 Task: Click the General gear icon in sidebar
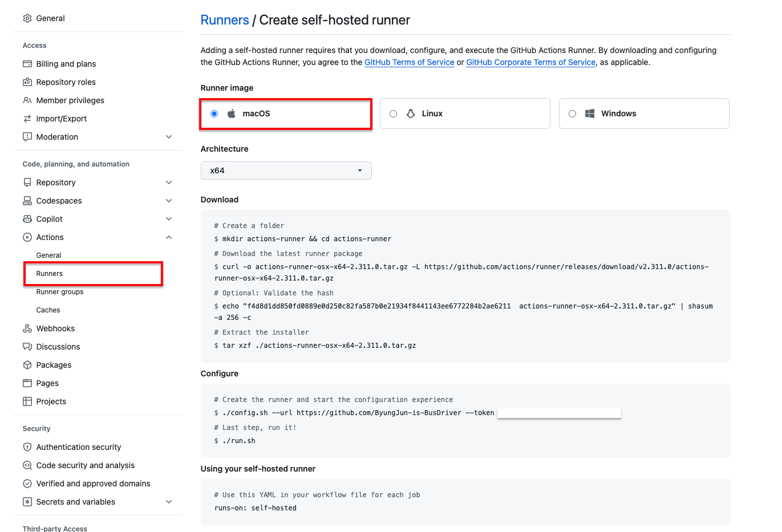tap(27, 18)
